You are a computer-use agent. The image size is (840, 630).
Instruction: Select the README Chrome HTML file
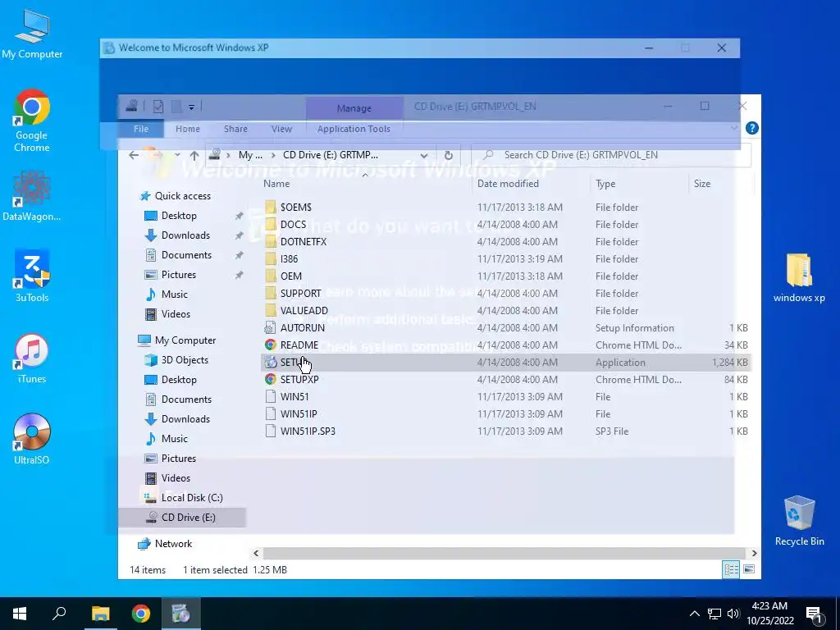(299, 345)
